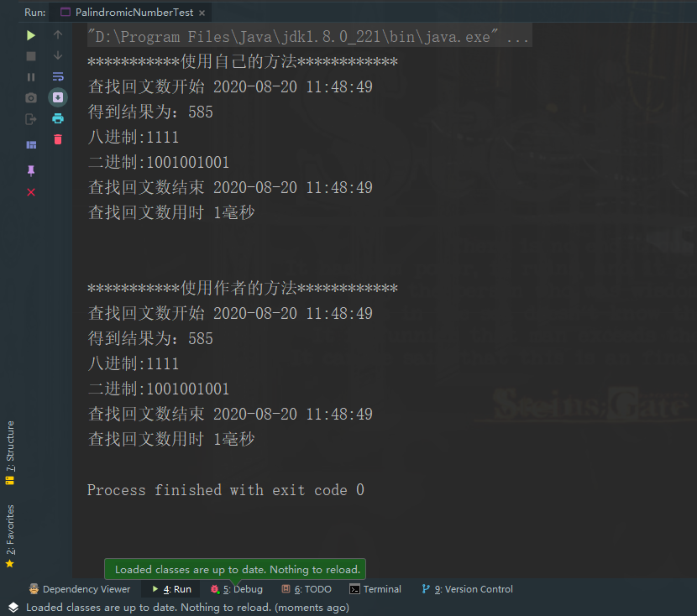Click the tool windows quick-access icon in status bar

click(13, 607)
